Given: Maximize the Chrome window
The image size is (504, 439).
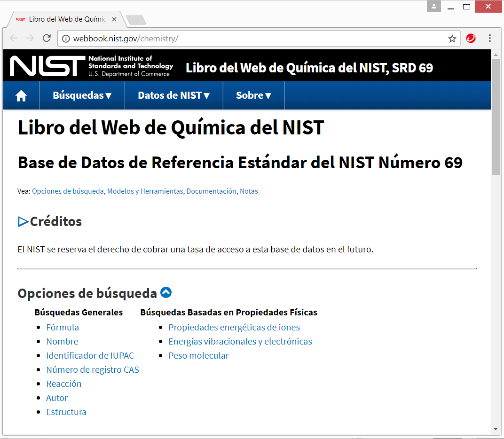Looking at the screenshot, I should pyautogui.click(x=466, y=7).
